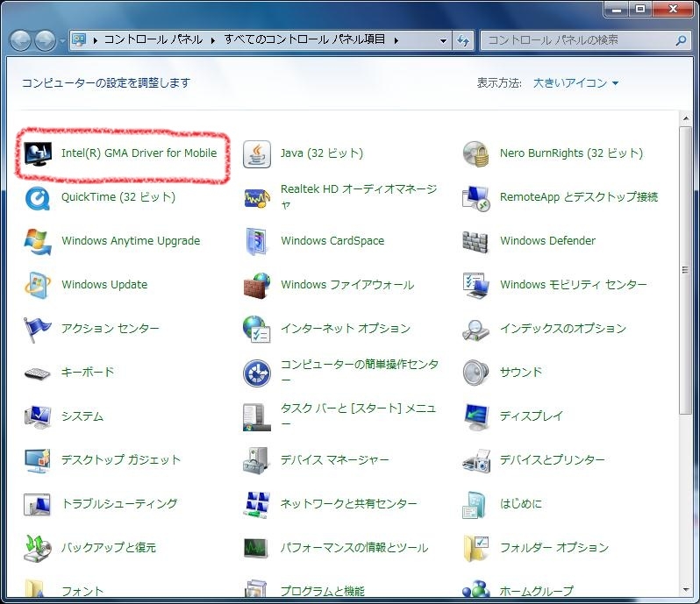700x604 pixels.
Task: Expand the arrow after コントロール パネル breadcrumb
Action: (213, 40)
